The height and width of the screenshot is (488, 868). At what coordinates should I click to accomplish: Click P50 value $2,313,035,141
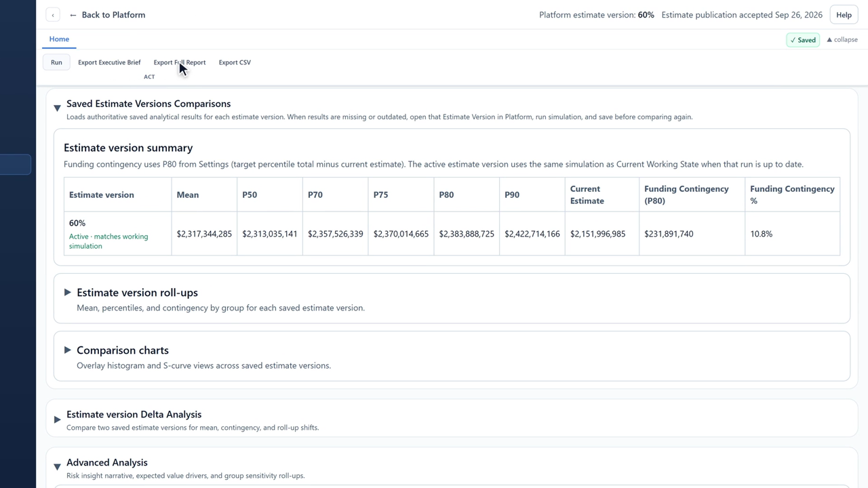click(270, 234)
